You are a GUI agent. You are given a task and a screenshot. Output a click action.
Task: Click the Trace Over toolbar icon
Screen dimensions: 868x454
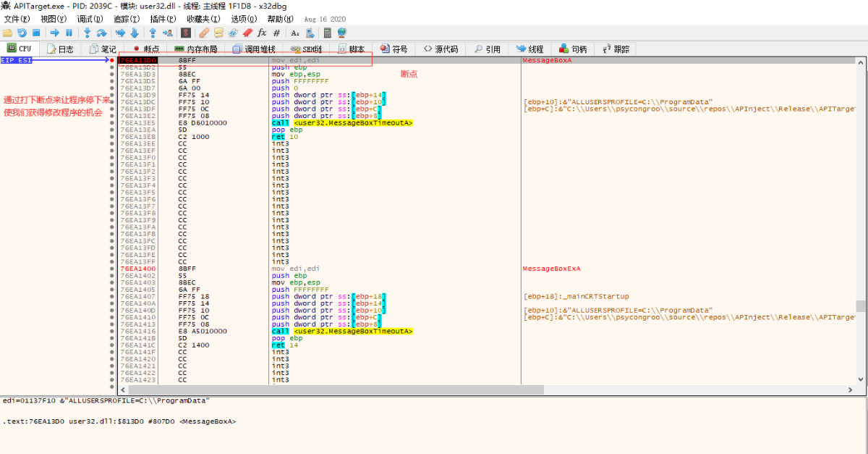click(x=135, y=33)
